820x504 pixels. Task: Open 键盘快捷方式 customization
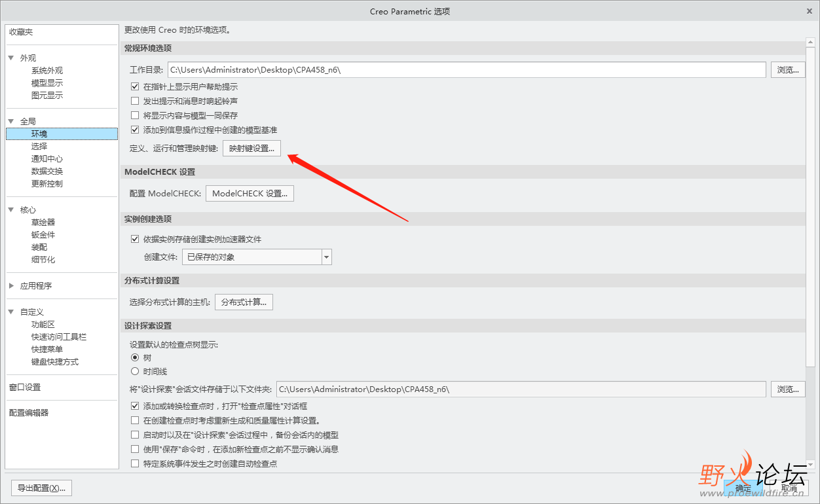click(x=55, y=361)
